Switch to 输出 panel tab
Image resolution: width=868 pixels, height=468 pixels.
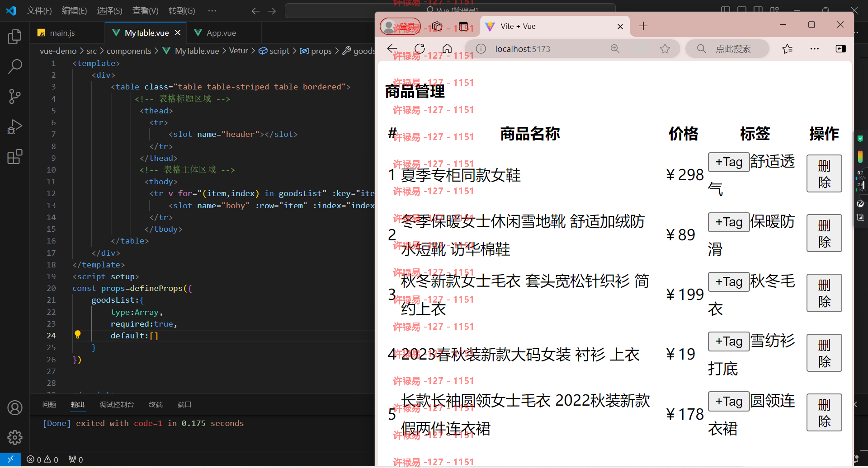pos(78,405)
